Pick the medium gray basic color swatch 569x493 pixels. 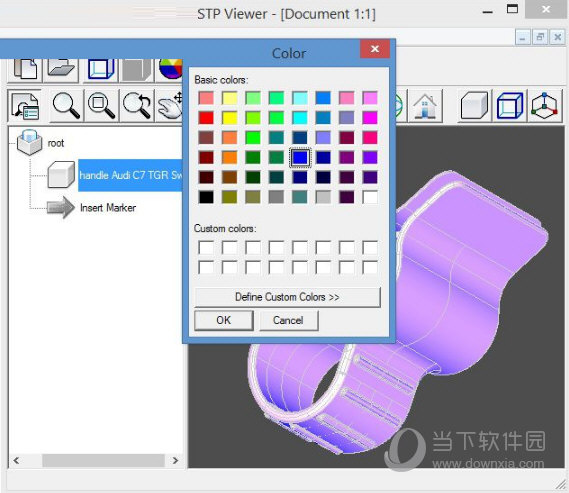pos(276,197)
